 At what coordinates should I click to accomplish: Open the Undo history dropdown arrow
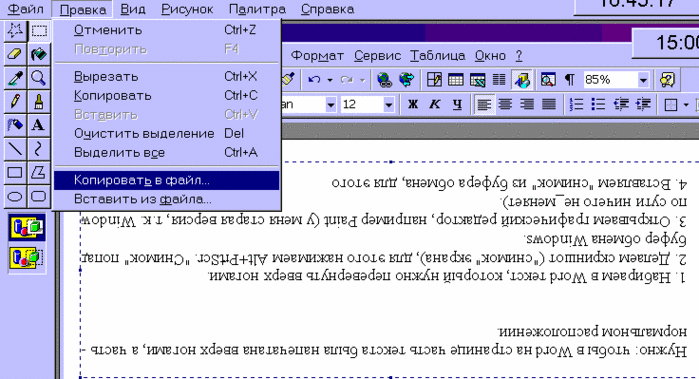click(330, 80)
